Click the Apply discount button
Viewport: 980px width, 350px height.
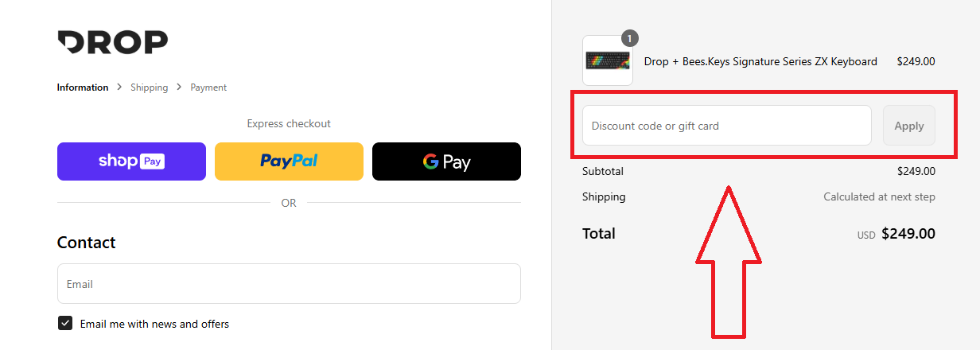click(x=909, y=126)
